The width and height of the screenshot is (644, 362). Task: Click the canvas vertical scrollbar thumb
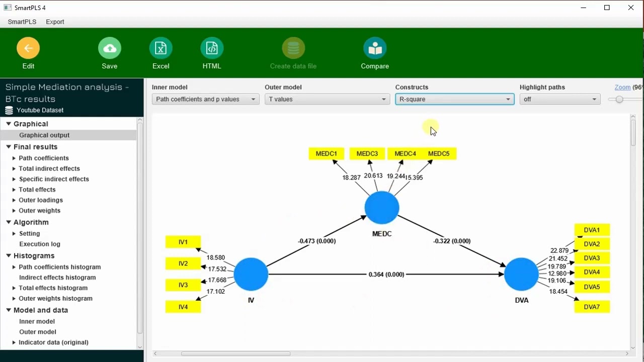click(633, 133)
